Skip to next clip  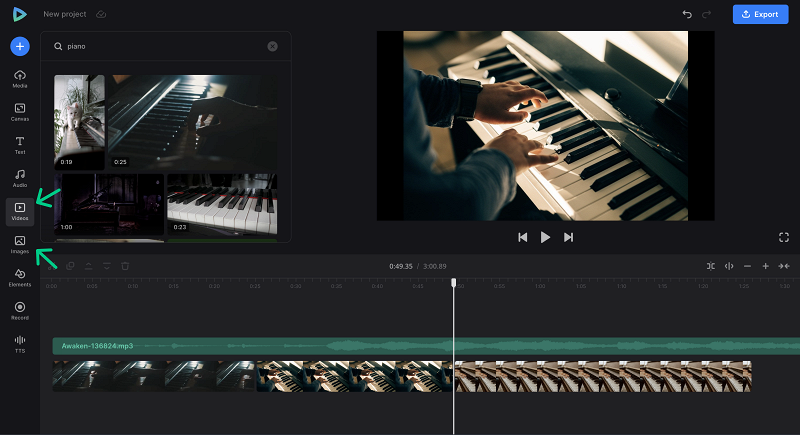coord(568,237)
